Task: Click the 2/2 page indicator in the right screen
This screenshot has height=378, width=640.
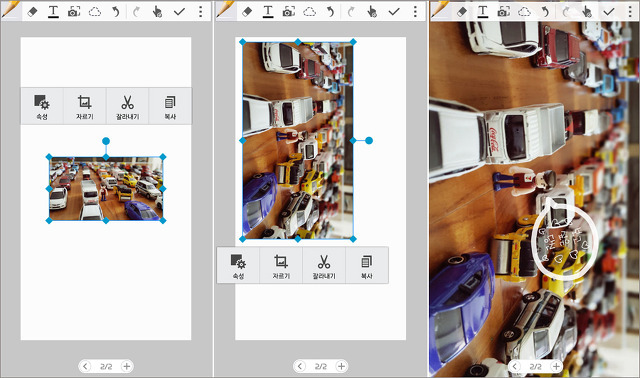Action: pos(536,366)
